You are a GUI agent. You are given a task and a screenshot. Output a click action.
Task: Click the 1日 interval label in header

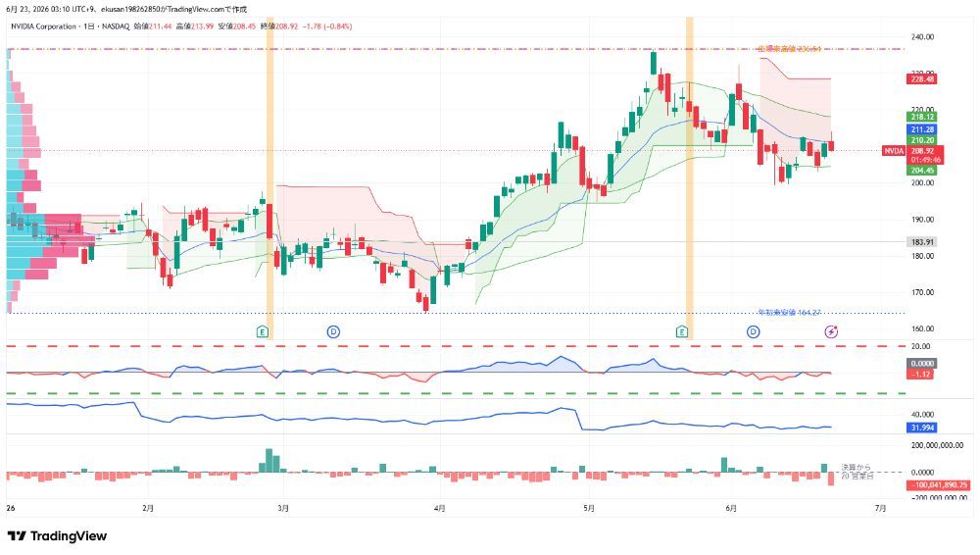(x=89, y=26)
